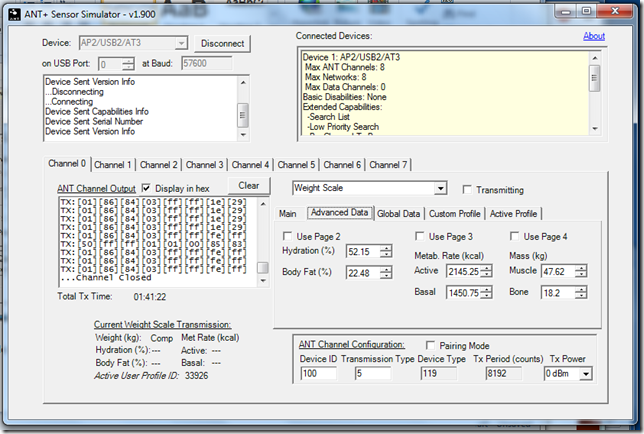Open the Global Data tab
Viewport: 644px width, 434px height.
tap(398, 213)
